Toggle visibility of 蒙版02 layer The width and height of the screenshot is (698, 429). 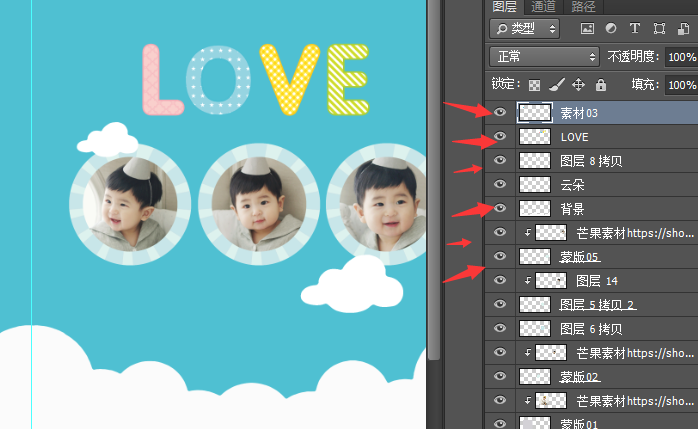500,376
